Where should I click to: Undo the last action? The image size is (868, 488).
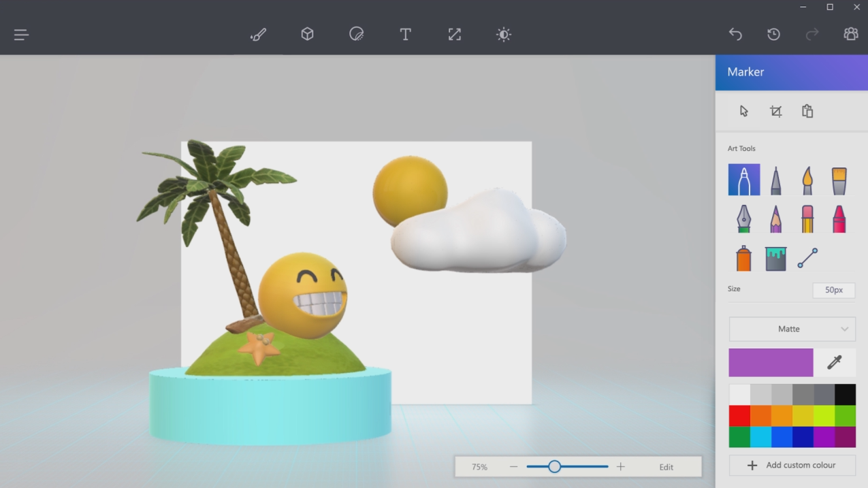(735, 34)
